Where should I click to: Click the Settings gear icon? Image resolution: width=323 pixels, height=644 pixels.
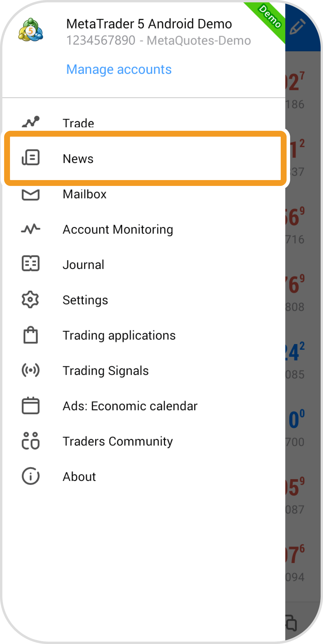tap(31, 299)
